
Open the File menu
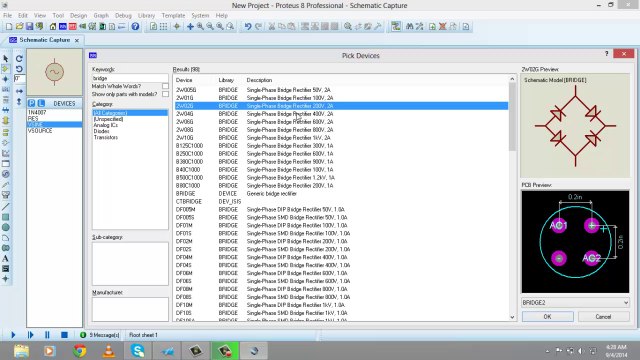[7, 16]
